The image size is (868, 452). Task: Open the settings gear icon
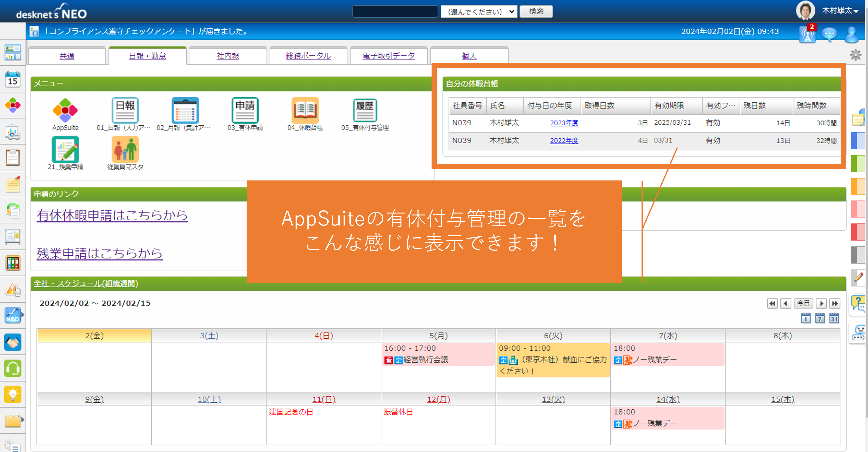[x=855, y=55]
